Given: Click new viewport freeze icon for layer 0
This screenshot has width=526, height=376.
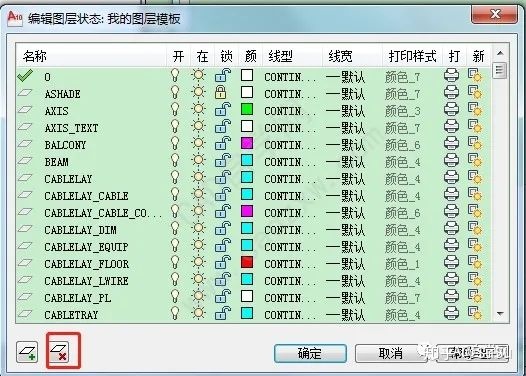Looking at the screenshot, I should pyautogui.click(x=475, y=75).
